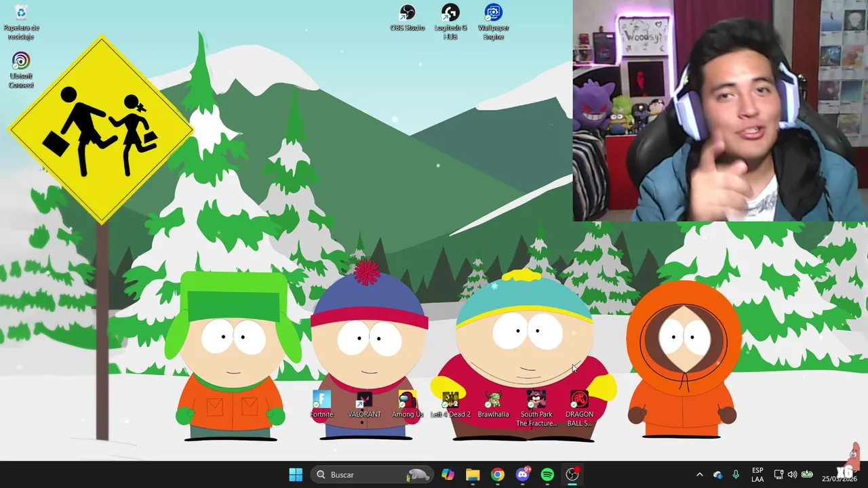The image size is (868, 488).
Task: Open the Papelera de reciclaje icon
Action: click(x=21, y=22)
